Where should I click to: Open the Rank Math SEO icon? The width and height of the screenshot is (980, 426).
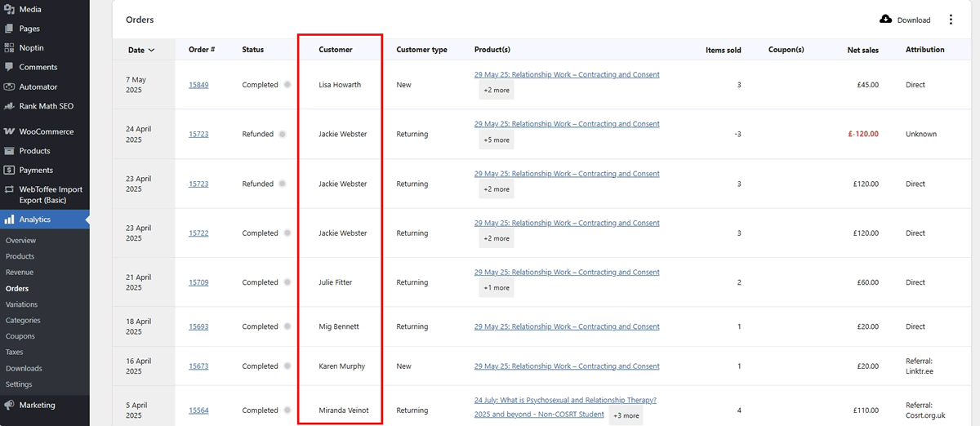pos(9,106)
